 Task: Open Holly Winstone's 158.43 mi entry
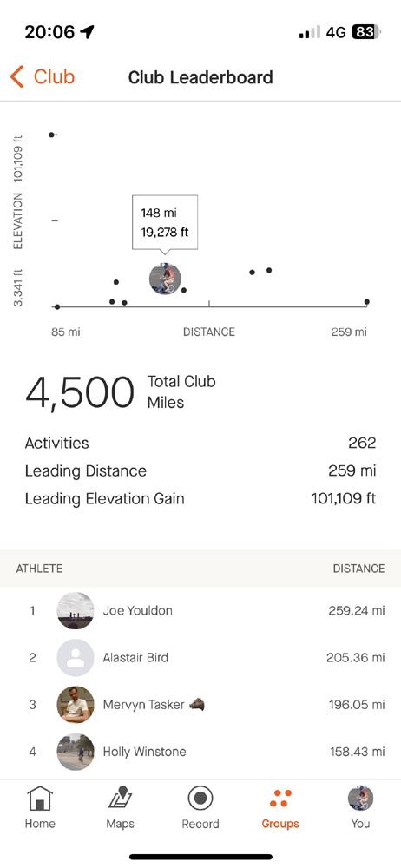tap(356, 752)
